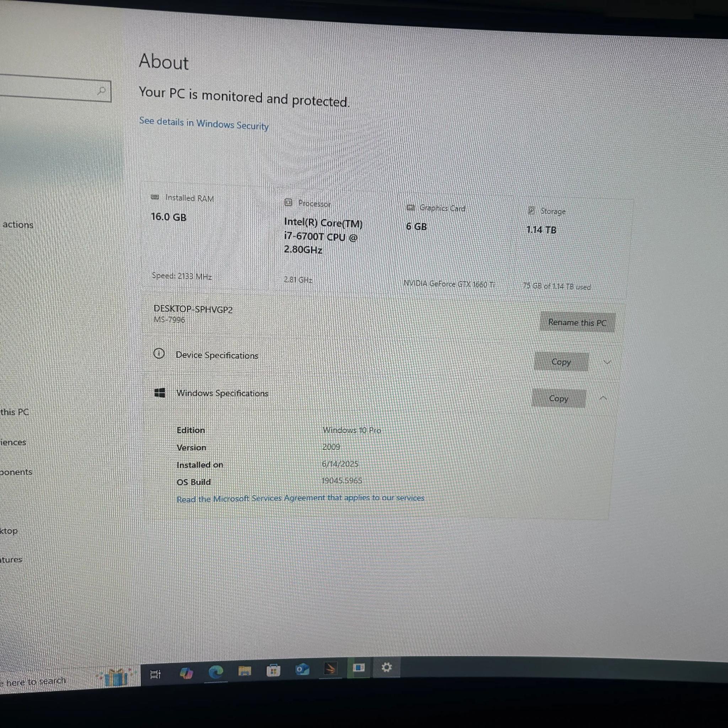
Task: Click the '2.81 GHz' processor speed
Action: 298,280
